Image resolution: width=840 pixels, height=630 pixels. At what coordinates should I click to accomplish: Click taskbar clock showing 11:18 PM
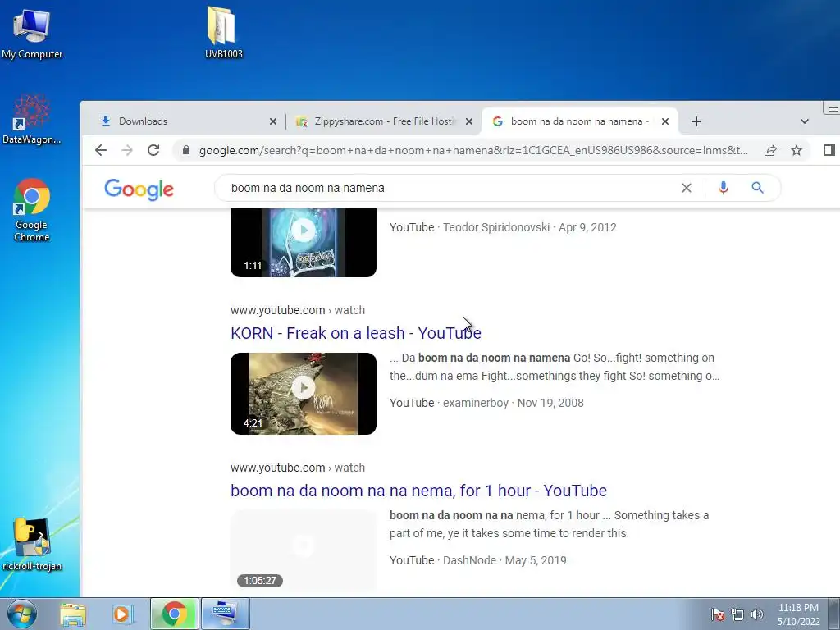[x=798, y=614]
